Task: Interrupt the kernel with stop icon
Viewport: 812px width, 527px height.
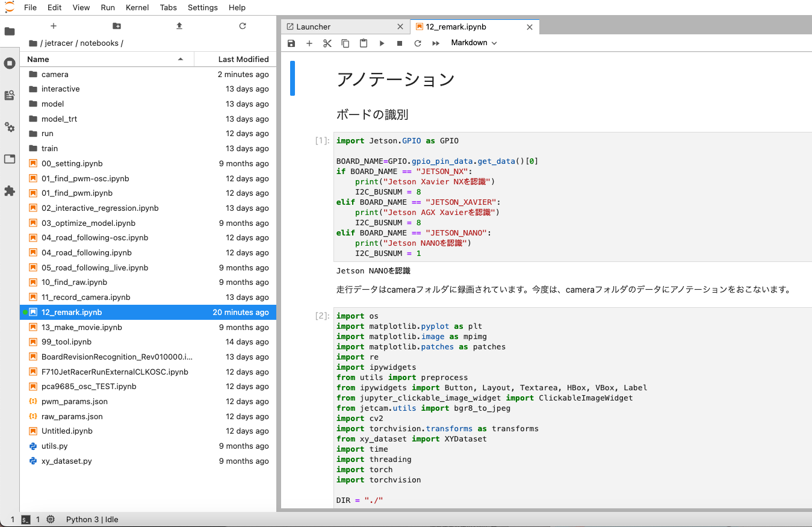Action: coord(400,43)
